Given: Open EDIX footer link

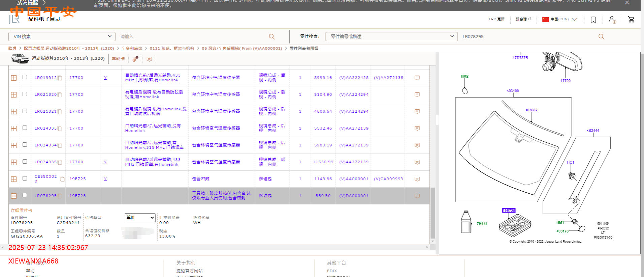Looking at the screenshot, I should (332, 271).
